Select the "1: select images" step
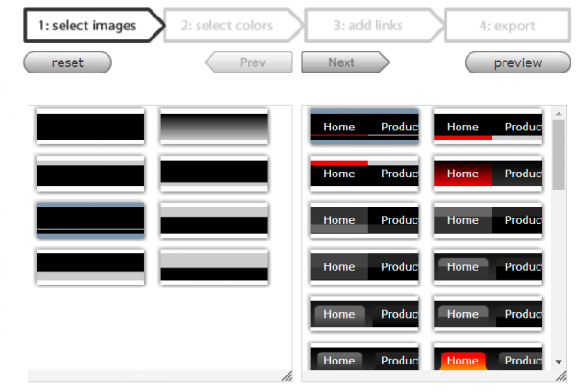 coord(87,26)
